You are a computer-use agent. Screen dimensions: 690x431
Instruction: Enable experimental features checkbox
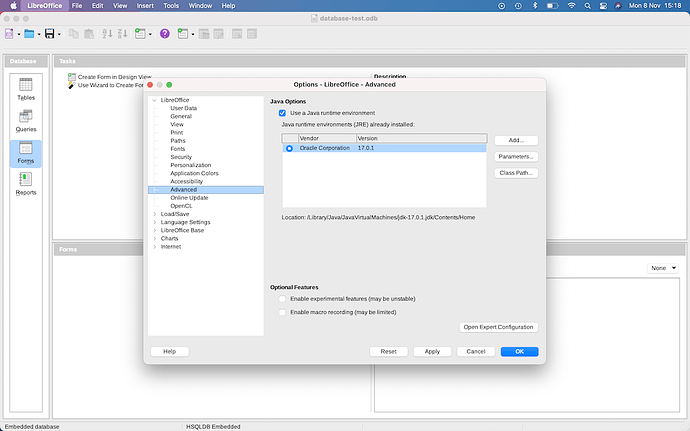283,299
